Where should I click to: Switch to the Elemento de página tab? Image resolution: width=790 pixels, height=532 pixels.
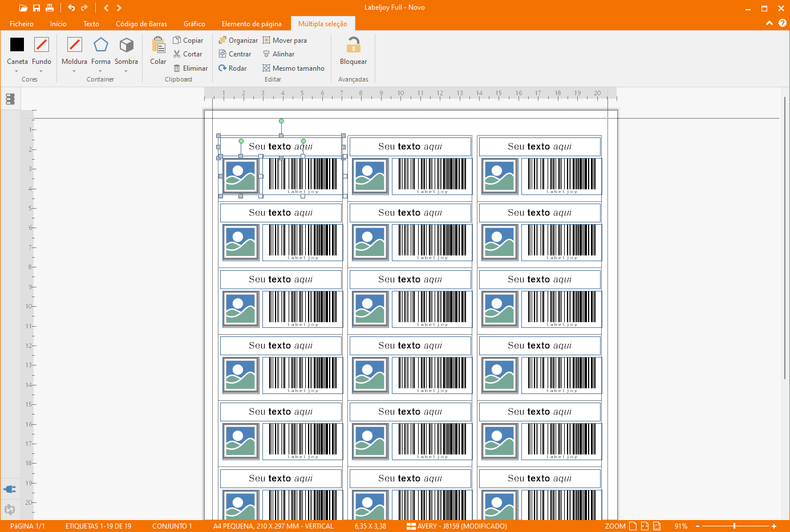(x=252, y=24)
